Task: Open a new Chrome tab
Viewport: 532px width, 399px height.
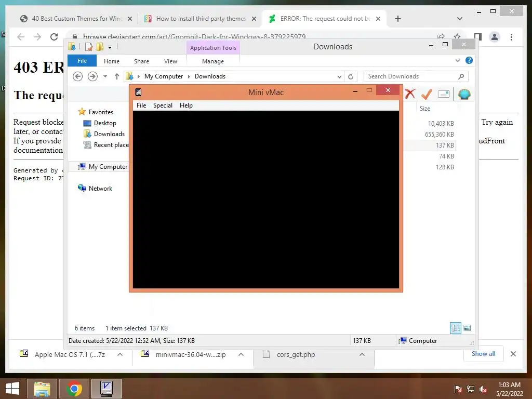Action: 398,19
